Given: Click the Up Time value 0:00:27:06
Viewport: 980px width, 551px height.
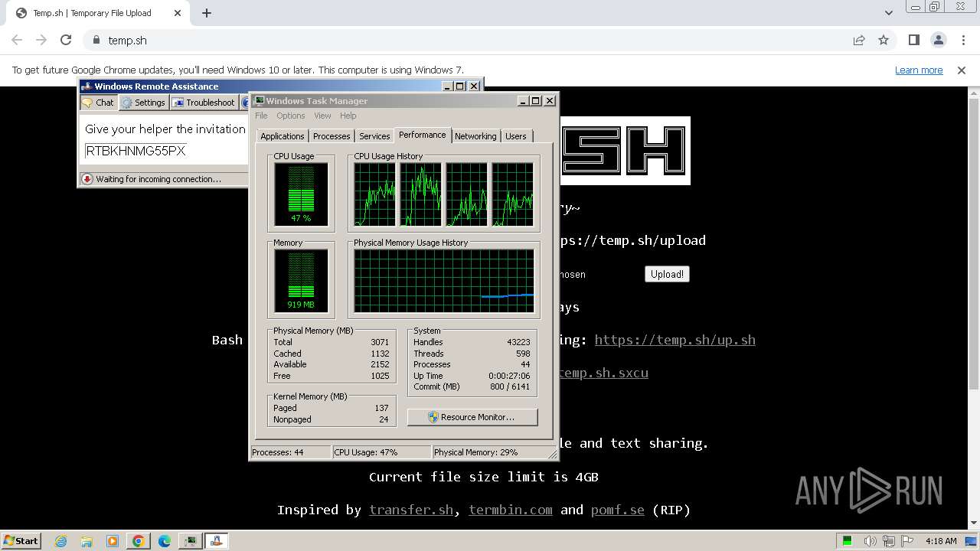Looking at the screenshot, I should 509,376.
